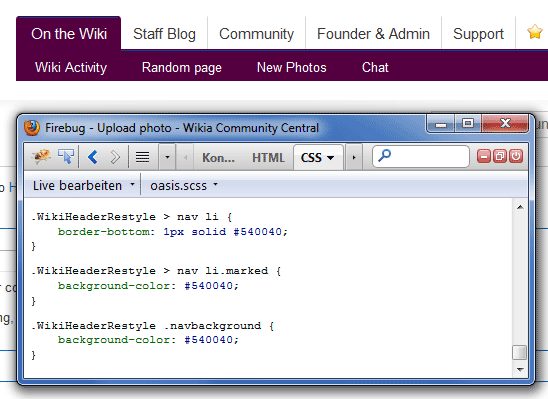Switch to the Kon... panel tab
548x399 pixels.
click(x=218, y=158)
